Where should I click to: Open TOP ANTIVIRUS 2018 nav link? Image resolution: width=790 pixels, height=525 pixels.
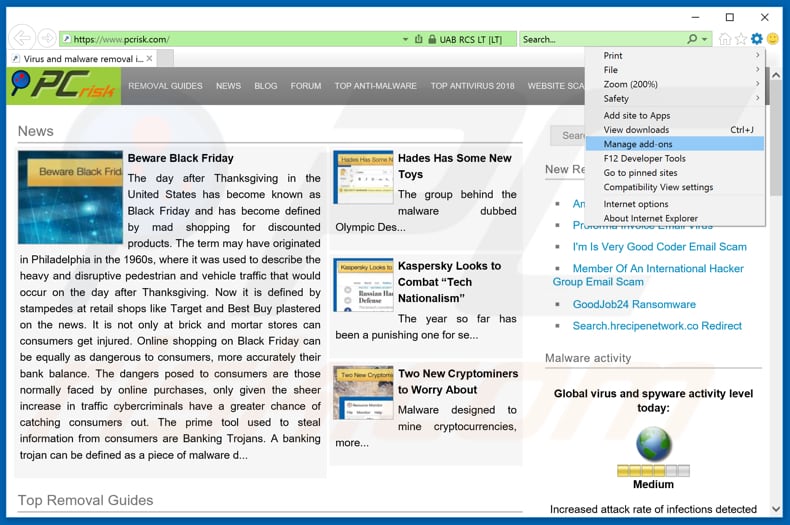tap(473, 86)
